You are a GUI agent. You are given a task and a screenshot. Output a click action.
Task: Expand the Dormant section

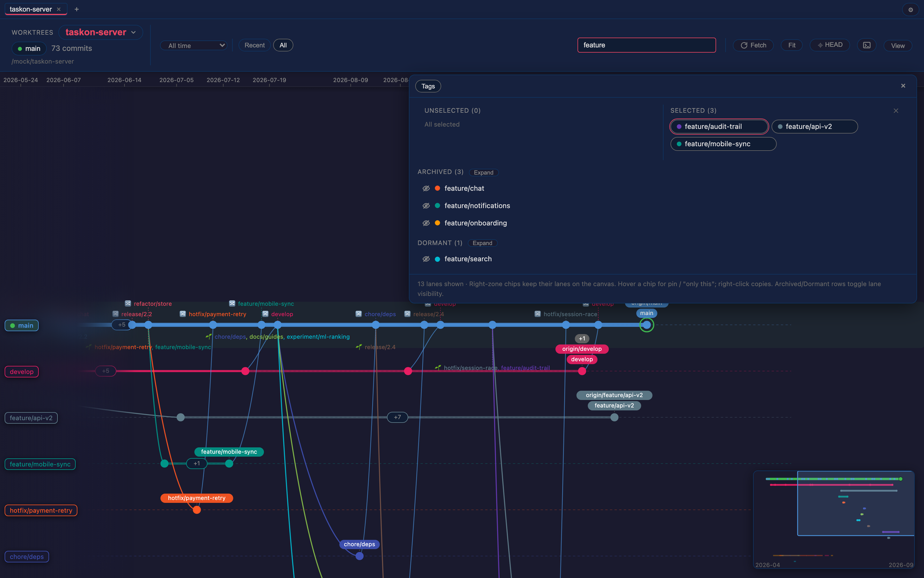pos(482,243)
